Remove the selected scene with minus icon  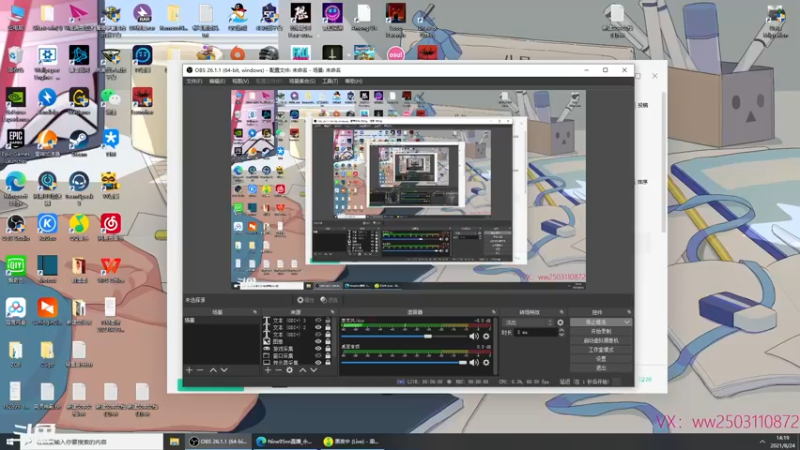[x=201, y=370]
